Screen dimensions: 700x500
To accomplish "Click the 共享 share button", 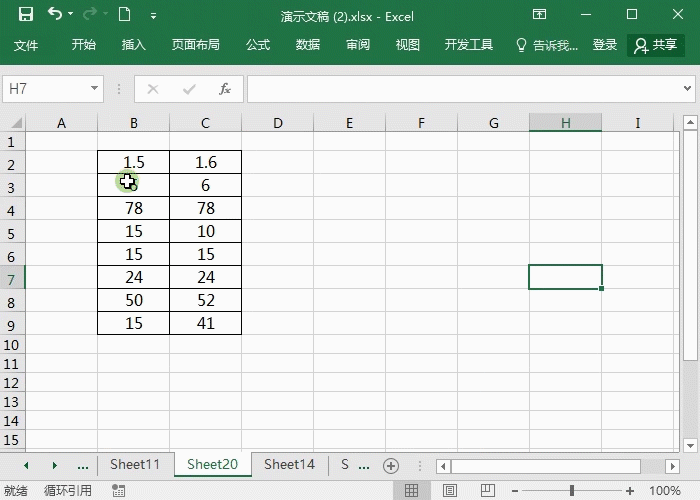I will click(656, 45).
